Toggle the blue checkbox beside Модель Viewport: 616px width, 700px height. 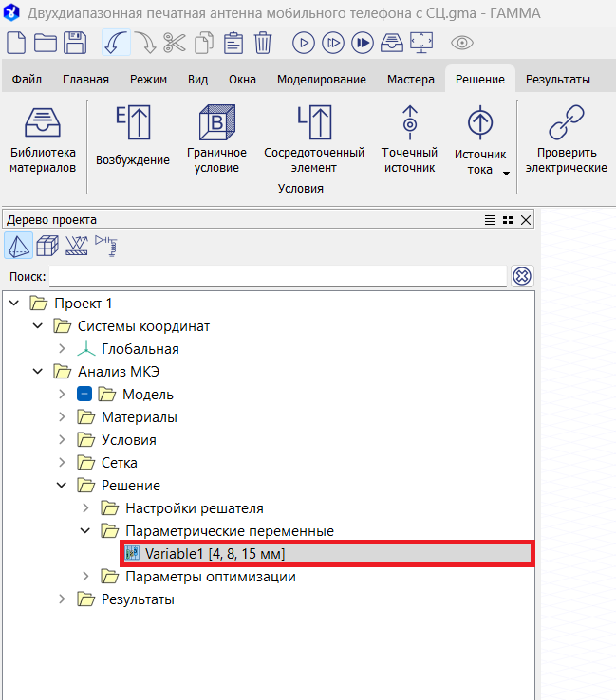84,395
